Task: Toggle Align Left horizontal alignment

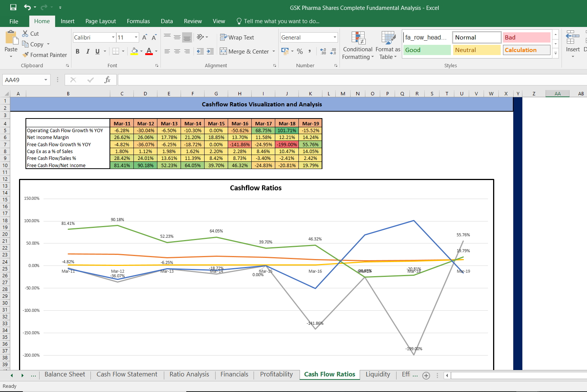Action: tap(167, 51)
